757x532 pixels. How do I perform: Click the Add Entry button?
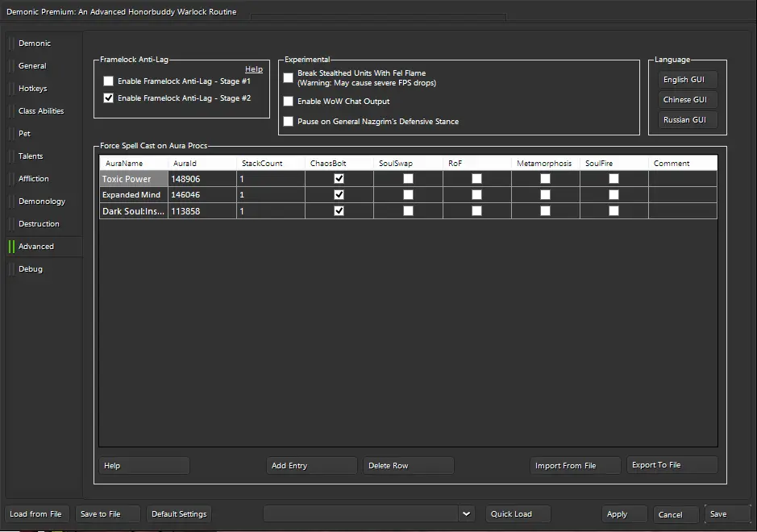(x=311, y=465)
